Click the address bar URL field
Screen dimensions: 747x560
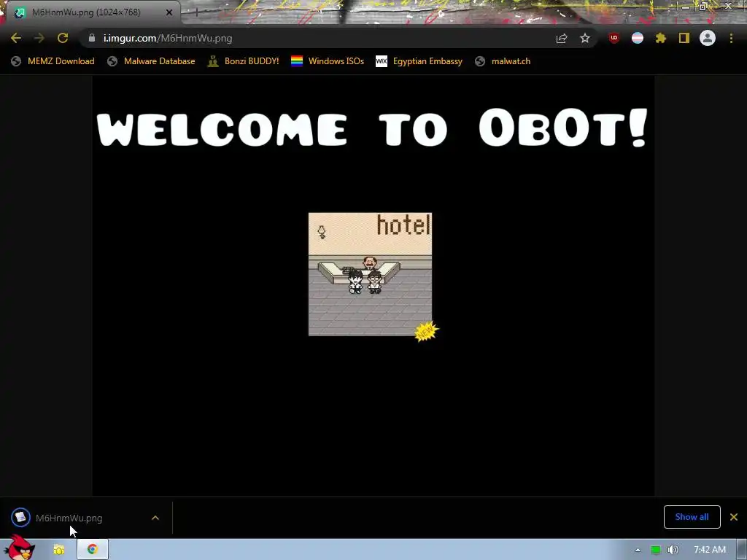(x=320, y=38)
